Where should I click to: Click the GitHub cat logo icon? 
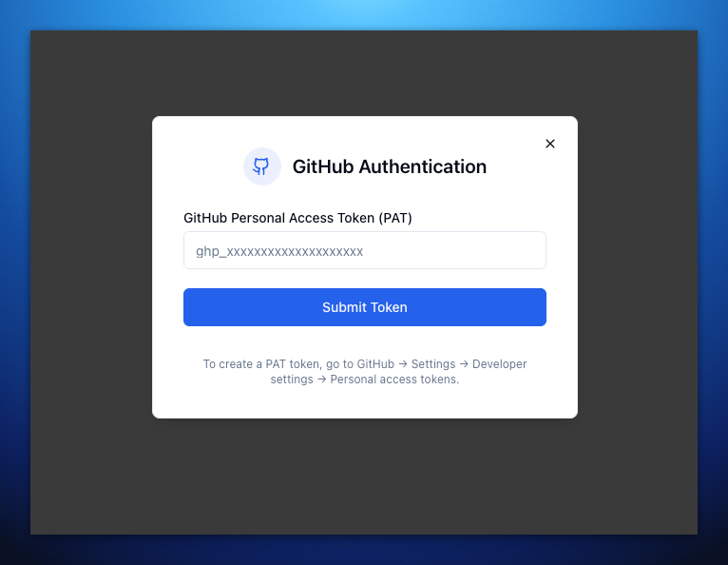tap(261, 166)
